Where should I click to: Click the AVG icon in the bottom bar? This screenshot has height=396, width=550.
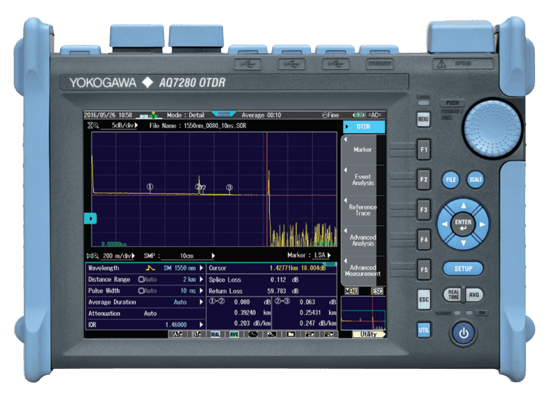(x=234, y=334)
